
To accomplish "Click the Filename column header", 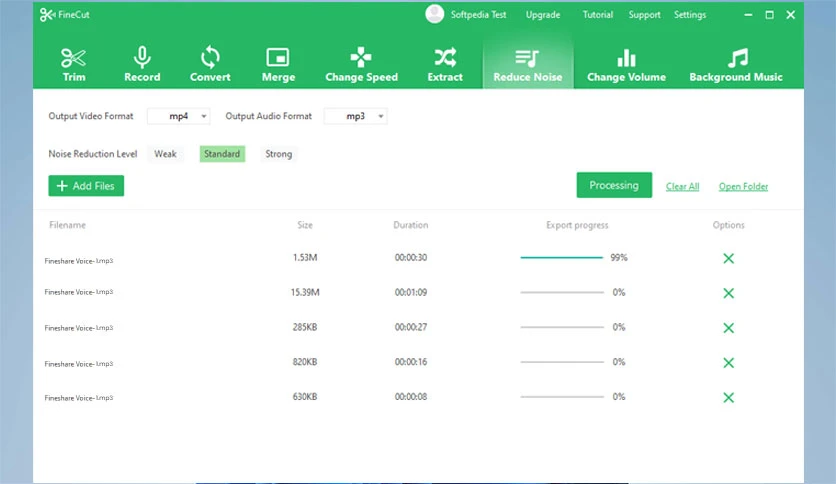I will tap(67, 225).
